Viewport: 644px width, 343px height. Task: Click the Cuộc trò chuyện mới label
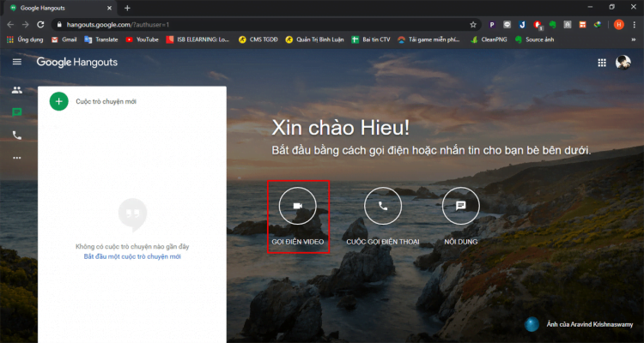(x=106, y=102)
